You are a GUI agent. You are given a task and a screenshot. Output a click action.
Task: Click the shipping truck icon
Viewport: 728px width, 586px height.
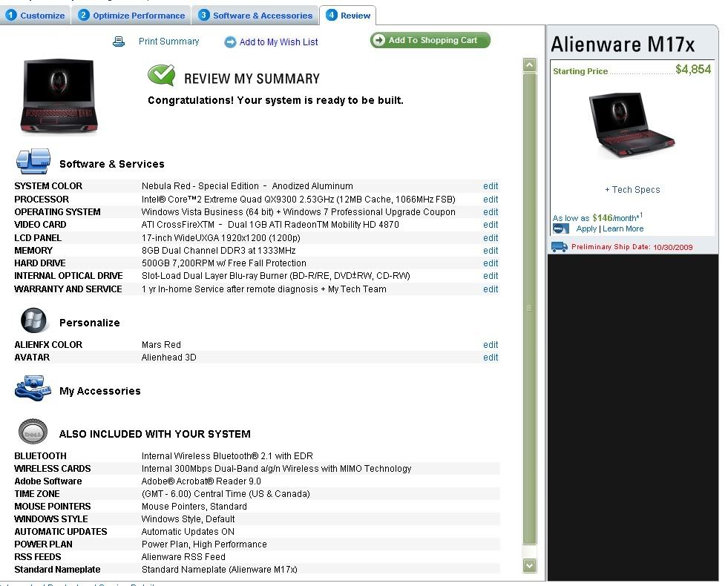coord(560,247)
